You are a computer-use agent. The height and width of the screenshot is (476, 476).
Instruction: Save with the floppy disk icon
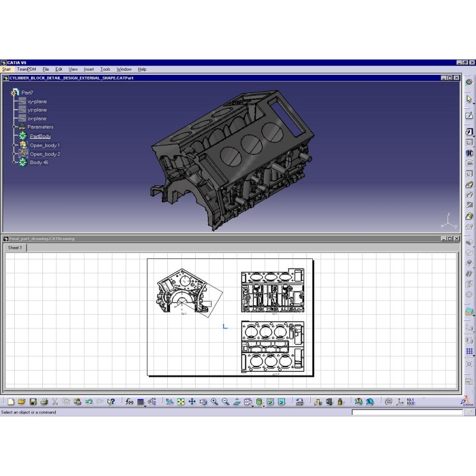click(33, 402)
